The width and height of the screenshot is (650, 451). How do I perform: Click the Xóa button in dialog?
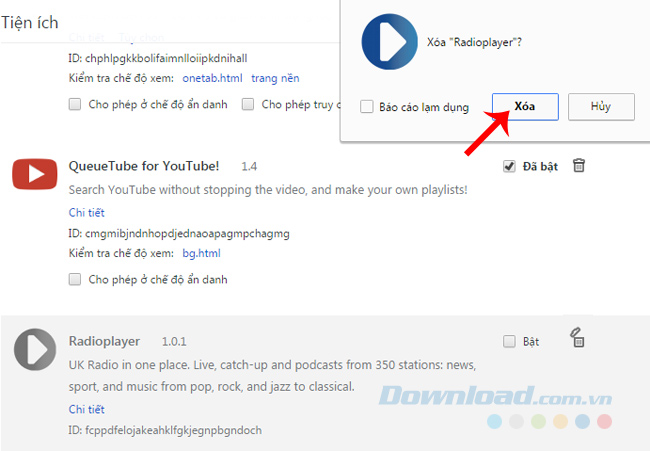click(525, 107)
